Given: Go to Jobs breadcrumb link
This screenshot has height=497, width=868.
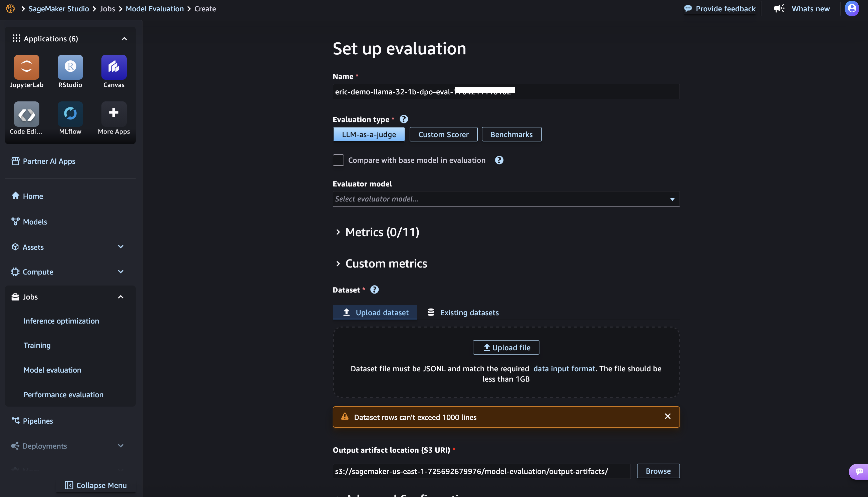Looking at the screenshot, I should (x=107, y=9).
